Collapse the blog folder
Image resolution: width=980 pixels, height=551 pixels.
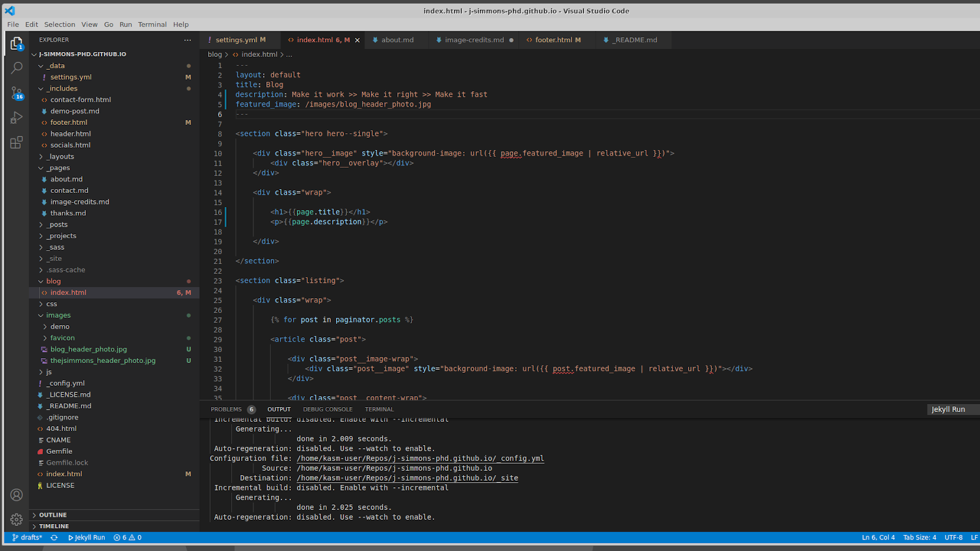tap(53, 282)
